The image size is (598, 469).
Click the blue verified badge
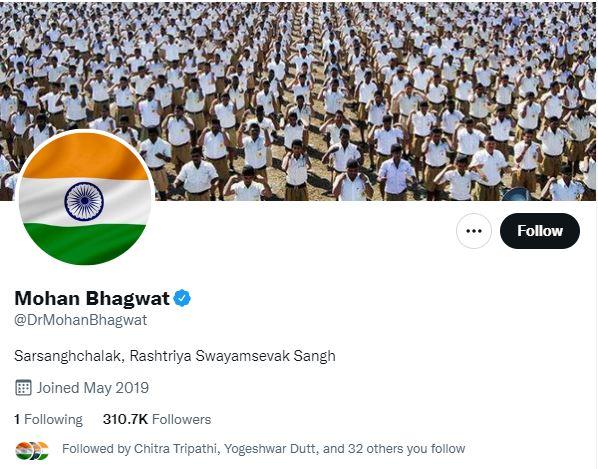[x=182, y=298]
